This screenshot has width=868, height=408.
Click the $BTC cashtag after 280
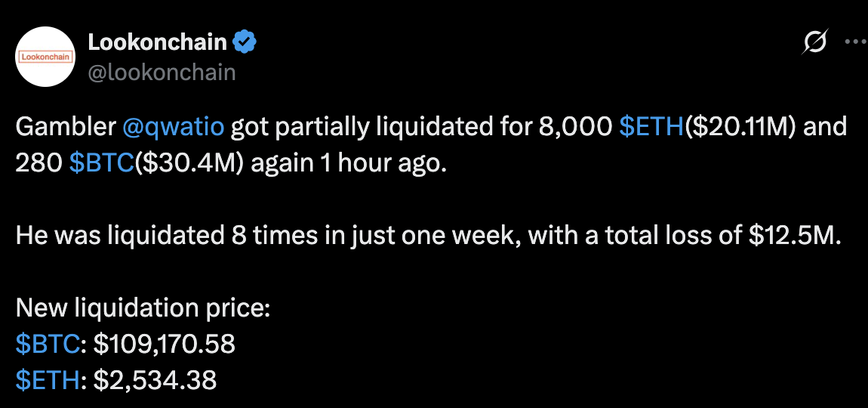100,164
